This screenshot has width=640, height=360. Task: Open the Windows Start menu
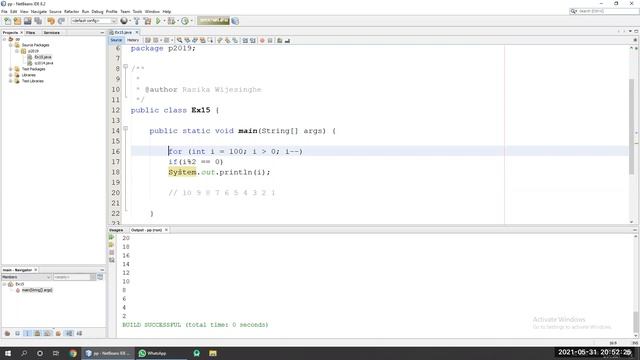[x=8, y=353]
